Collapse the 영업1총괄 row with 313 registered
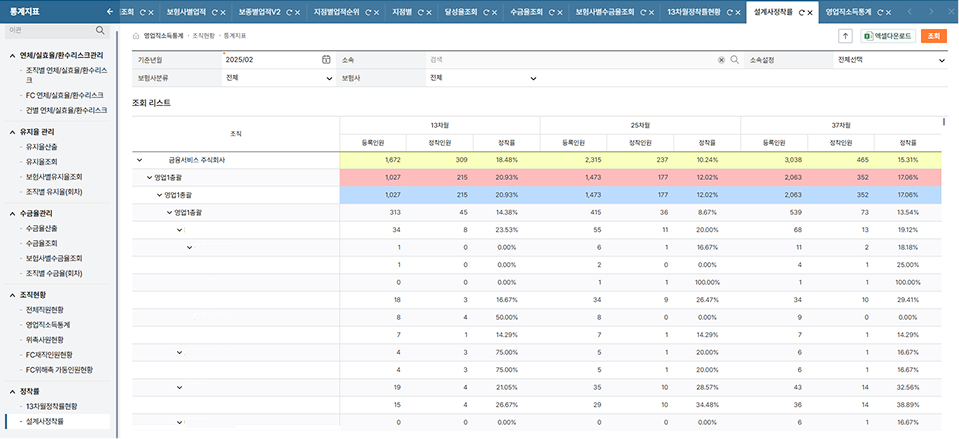 pos(170,213)
